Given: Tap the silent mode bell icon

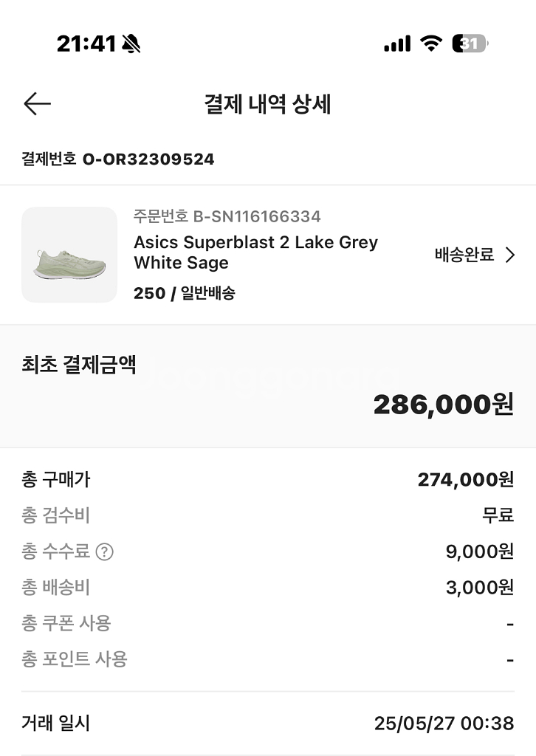Looking at the screenshot, I should tap(131, 44).
